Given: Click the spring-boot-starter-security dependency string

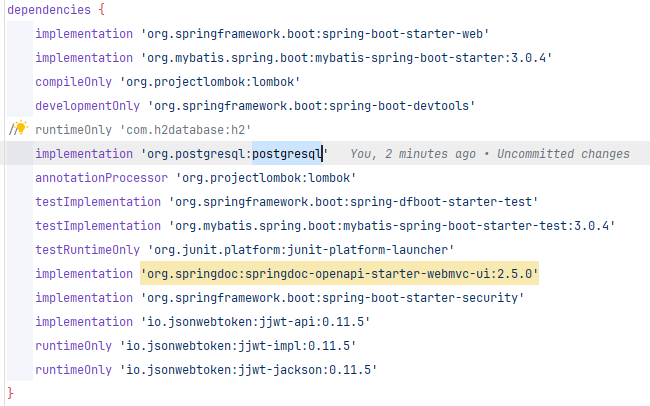Looking at the screenshot, I should coord(332,298).
